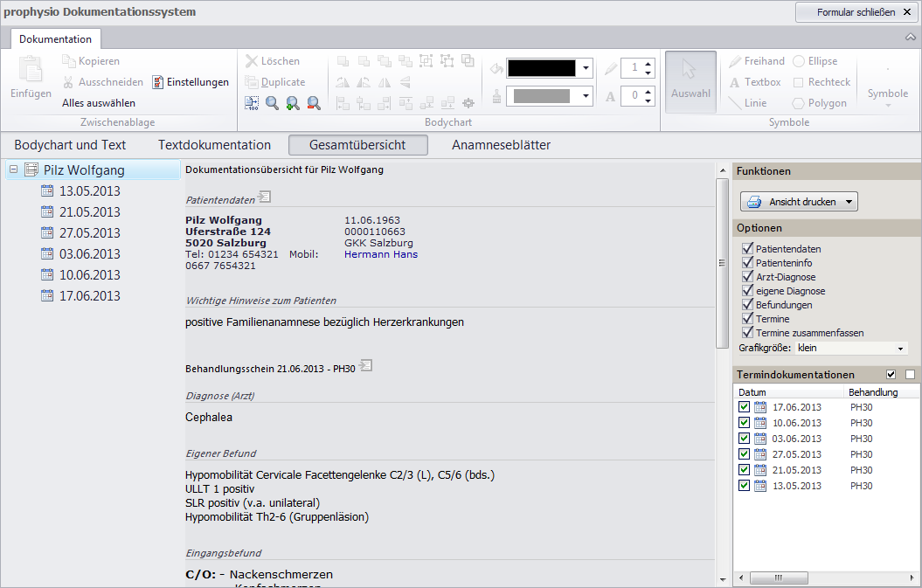Click the Einfügen paste icon
The height and width of the screenshot is (588, 922).
31,70
